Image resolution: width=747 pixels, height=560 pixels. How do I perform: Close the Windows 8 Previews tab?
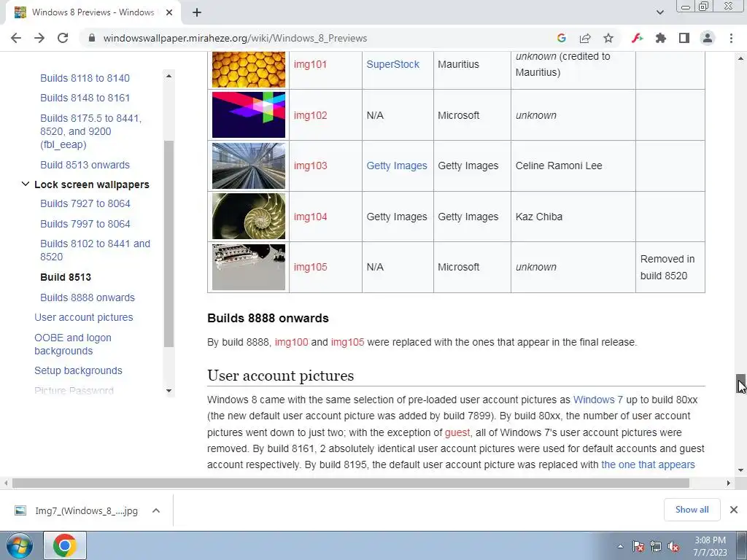click(x=169, y=12)
